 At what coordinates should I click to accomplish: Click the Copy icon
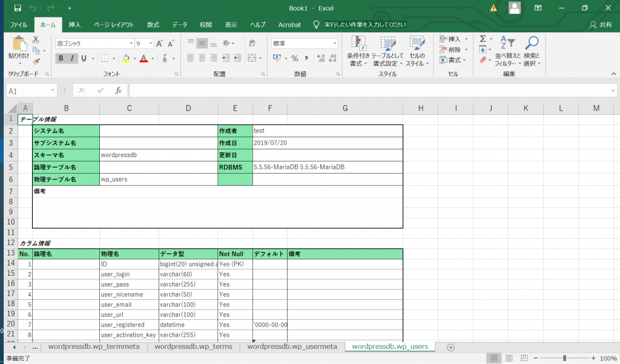tap(36, 51)
